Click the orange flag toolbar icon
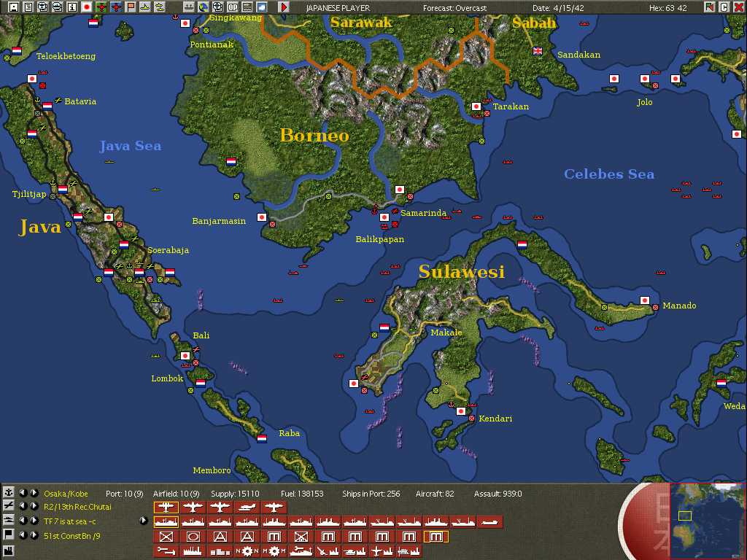This screenshot has width=747, height=560. 131,7
